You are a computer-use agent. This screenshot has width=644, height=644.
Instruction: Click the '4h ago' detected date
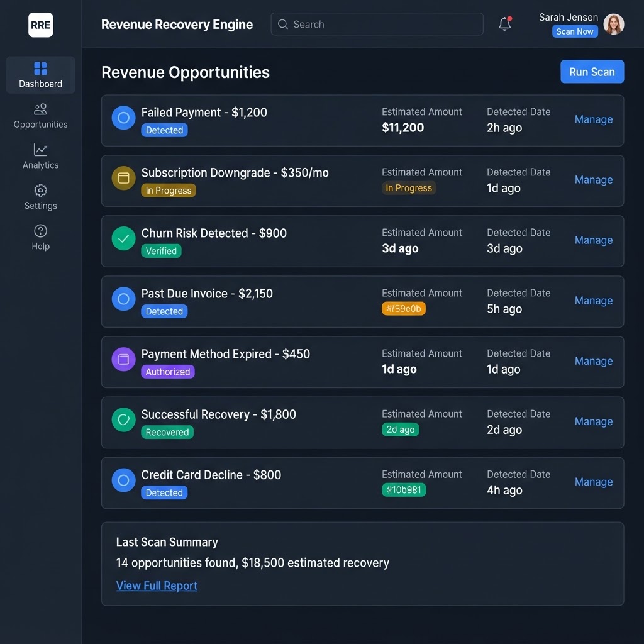504,491
